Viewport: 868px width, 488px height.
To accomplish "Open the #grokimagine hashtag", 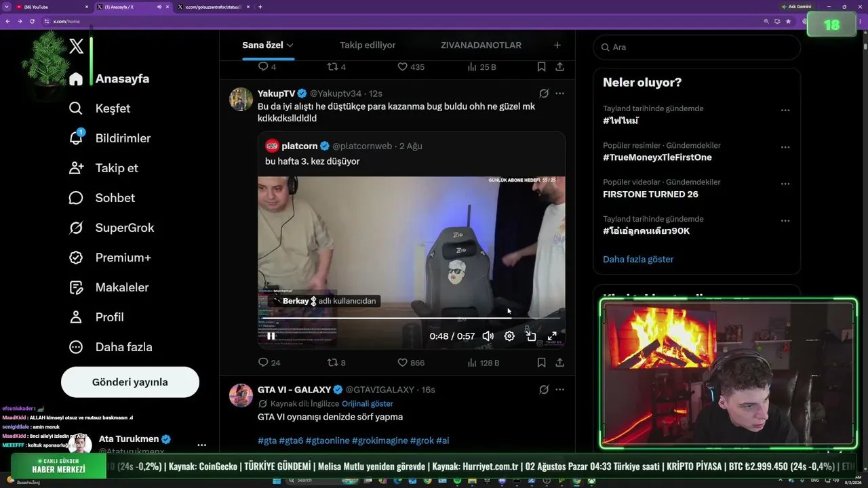I will pyautogui.click(x=379, y=441).
